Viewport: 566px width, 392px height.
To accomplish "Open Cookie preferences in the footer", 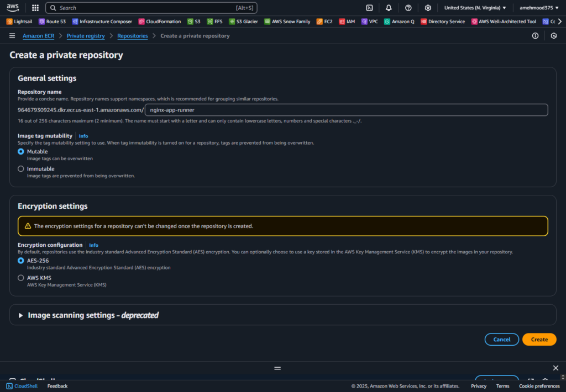I will [539, 386].
